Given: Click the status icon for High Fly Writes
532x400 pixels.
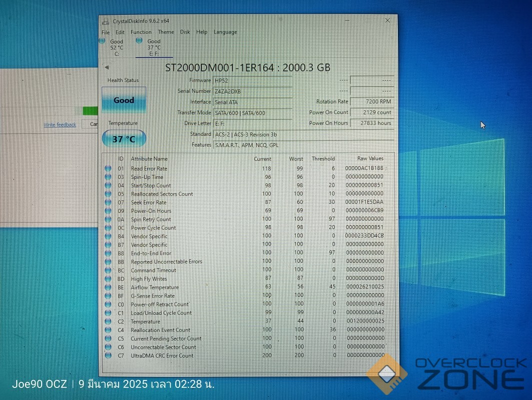Looking at the screenshot, I should pyautogui.click(x=108, y=278).
